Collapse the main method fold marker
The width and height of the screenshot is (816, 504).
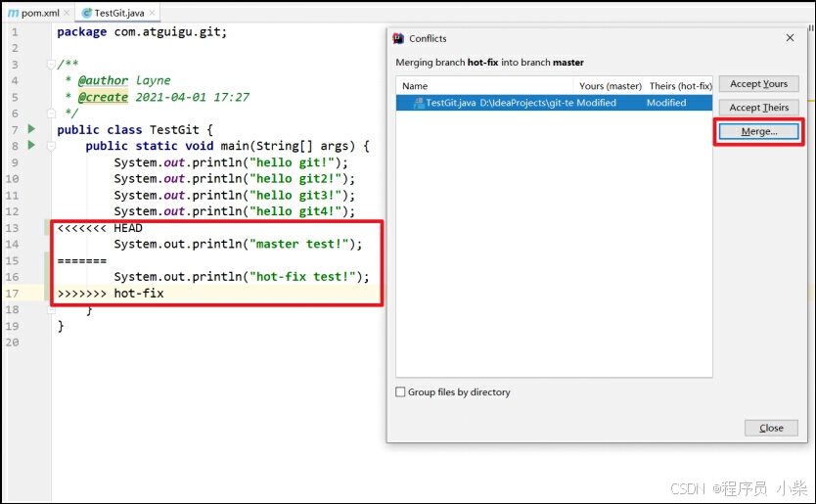point(51,146)
